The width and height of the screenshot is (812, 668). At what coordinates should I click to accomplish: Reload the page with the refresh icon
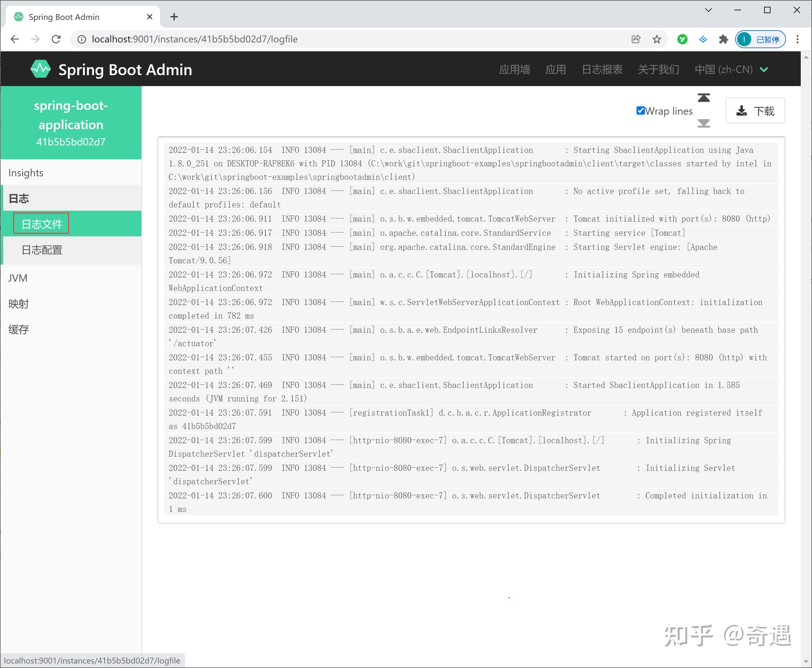pyautogui.click(x=56, y=39)
